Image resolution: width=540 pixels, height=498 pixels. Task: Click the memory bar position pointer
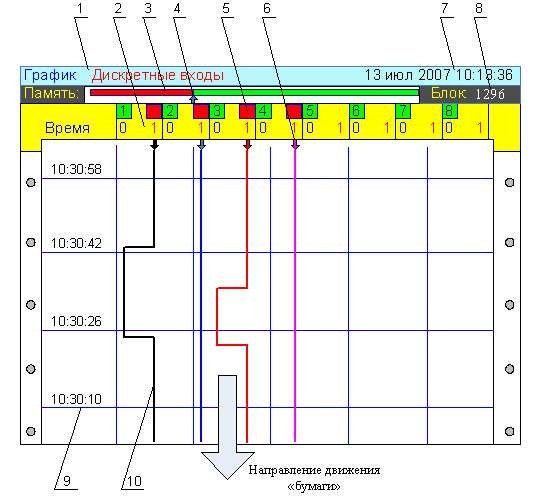point(194,99)
